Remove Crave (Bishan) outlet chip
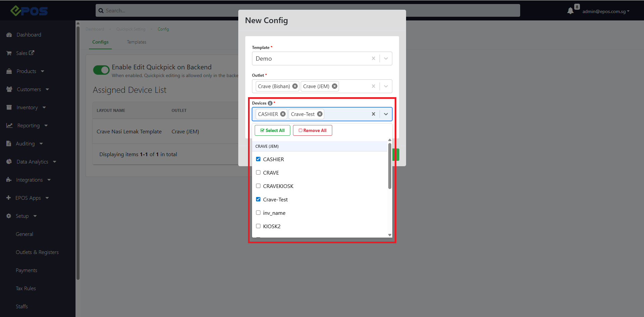The width and height of the screenshot is (644, 317). (x=295, y=86)
